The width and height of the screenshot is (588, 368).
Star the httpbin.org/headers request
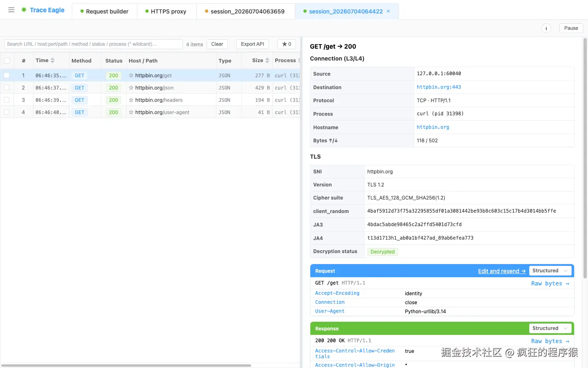click(x=131, y=100)
